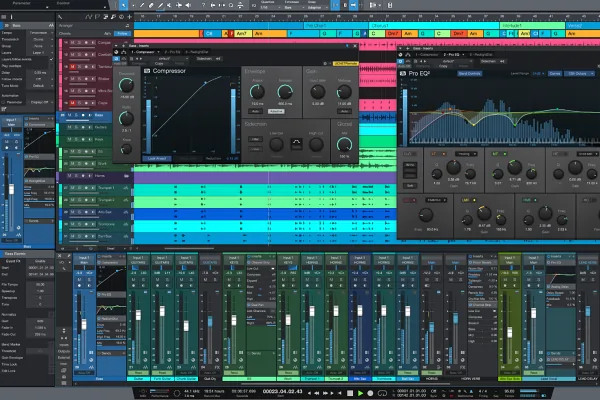Select the Arrow tool in the top toolbar
Image resolution: width=600 pixels, height=400 pixels.
[123, 5]
